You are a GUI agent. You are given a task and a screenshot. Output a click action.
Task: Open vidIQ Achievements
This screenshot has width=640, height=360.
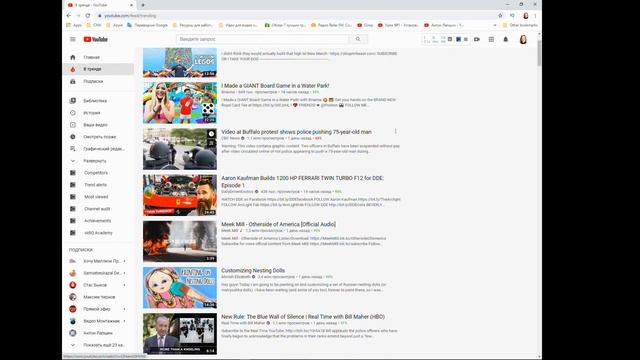pos(98,221)
